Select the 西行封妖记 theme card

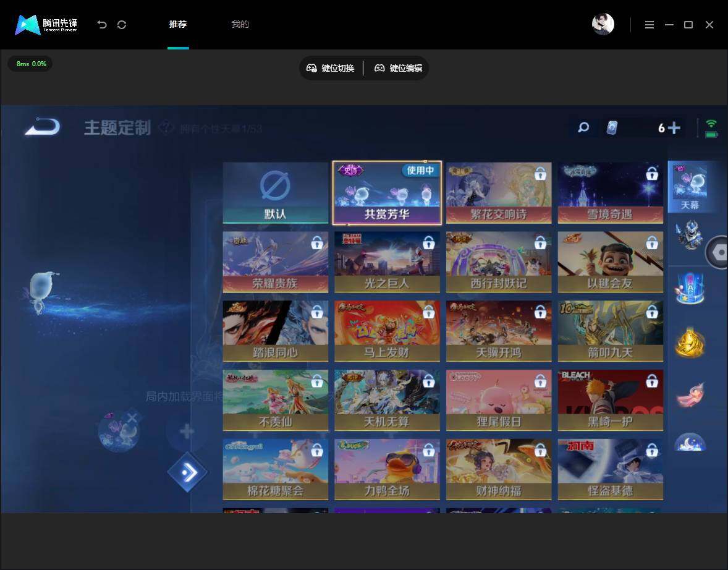[499, 262]
